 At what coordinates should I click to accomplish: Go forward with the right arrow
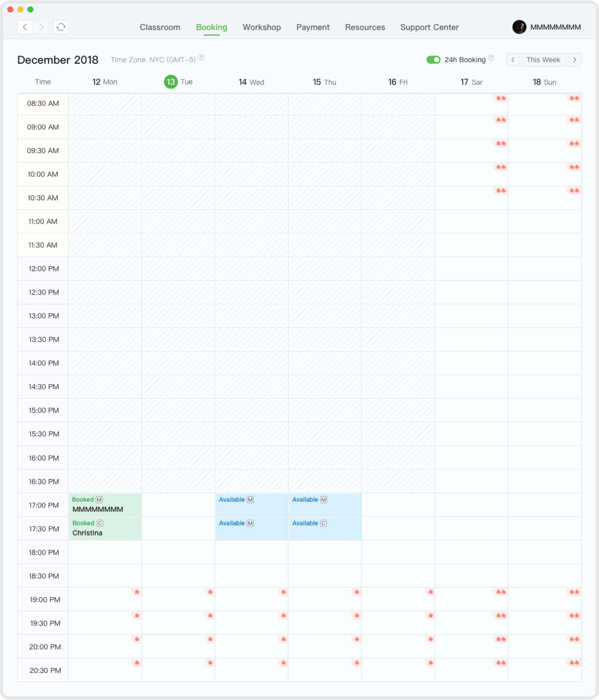[41, 27]
